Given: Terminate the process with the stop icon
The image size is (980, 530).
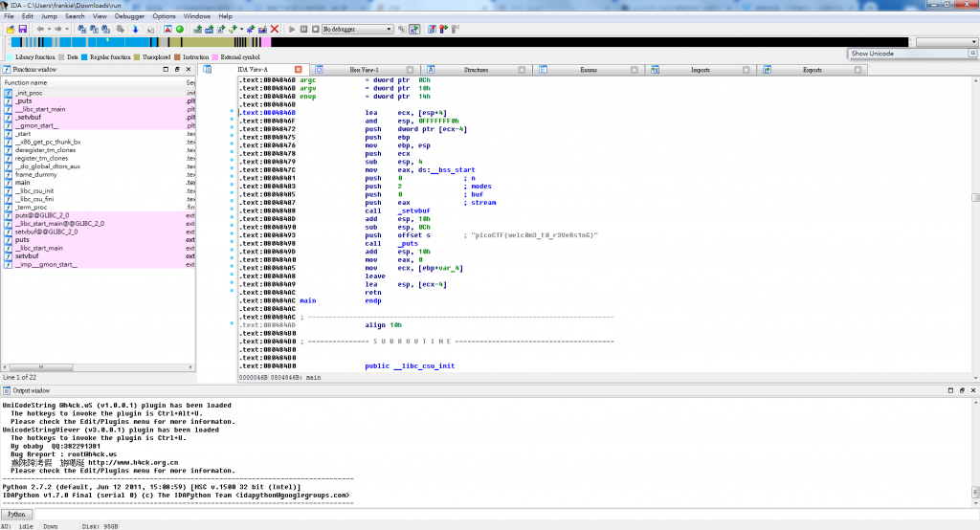Looking at the screenshot, I should tap(316, 30).
